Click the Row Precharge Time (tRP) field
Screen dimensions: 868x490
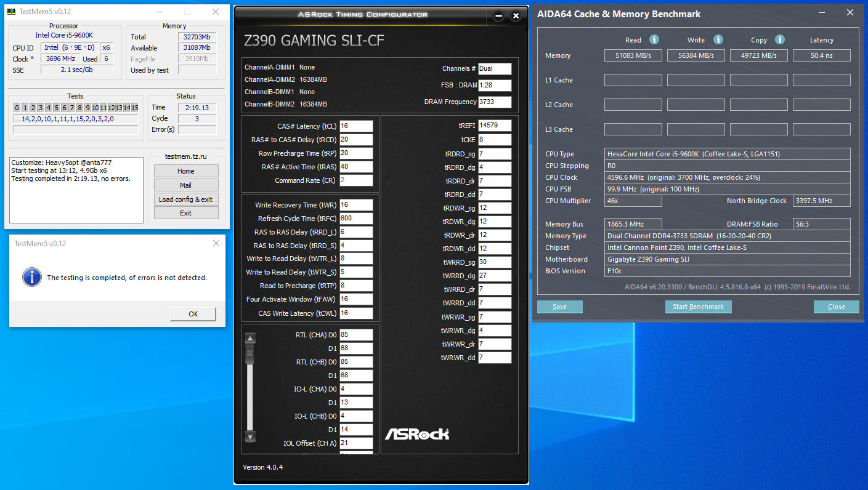coord(356,153)
